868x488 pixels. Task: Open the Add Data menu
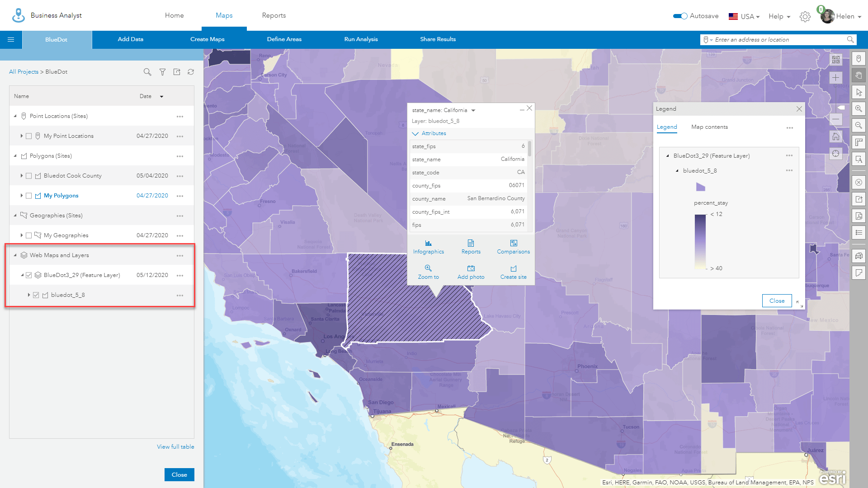[130, 39]
